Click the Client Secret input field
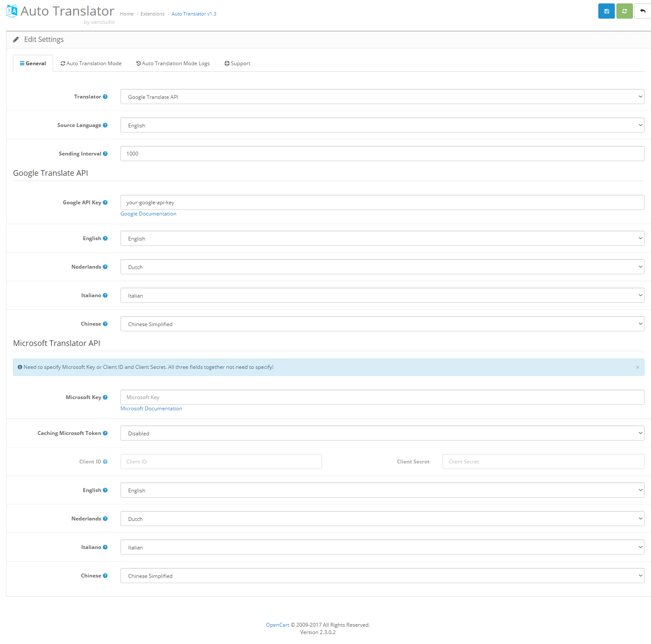This screenshot has height=644, width=651. (x=543, y=462)
